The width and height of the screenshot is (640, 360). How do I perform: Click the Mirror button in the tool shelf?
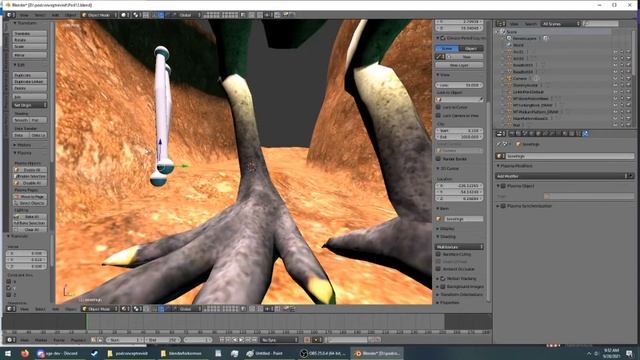click(30, 55)
